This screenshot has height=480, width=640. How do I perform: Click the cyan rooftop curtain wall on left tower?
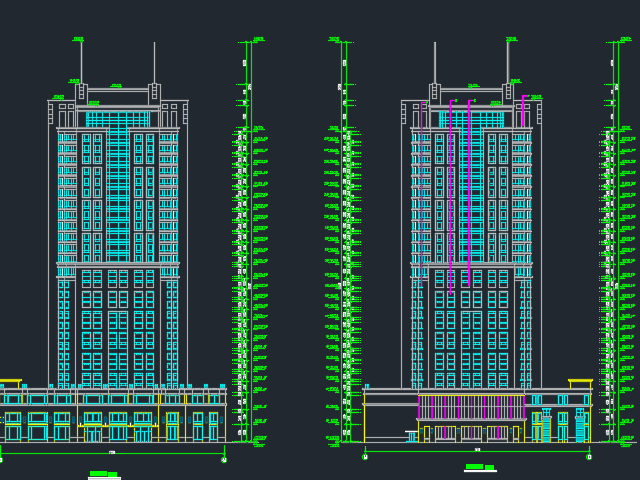coord(117,119)
